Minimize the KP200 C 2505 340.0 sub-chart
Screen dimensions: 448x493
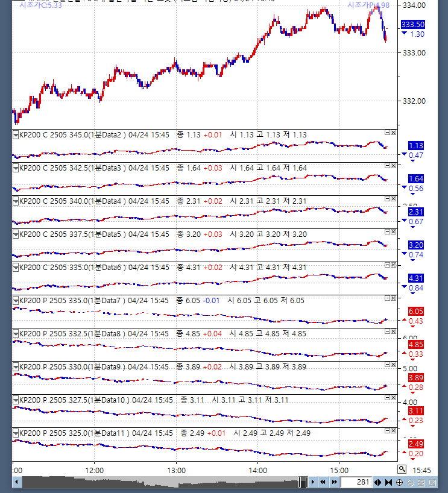click(387, 198)
